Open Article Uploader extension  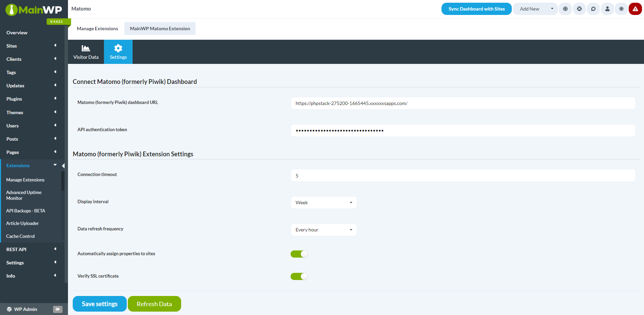(x=22, y=223)
